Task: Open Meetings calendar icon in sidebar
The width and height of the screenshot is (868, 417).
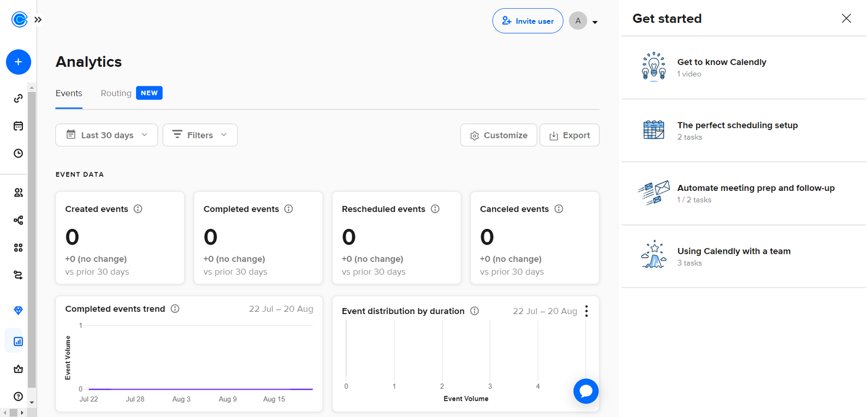Action: click(18, 126)
